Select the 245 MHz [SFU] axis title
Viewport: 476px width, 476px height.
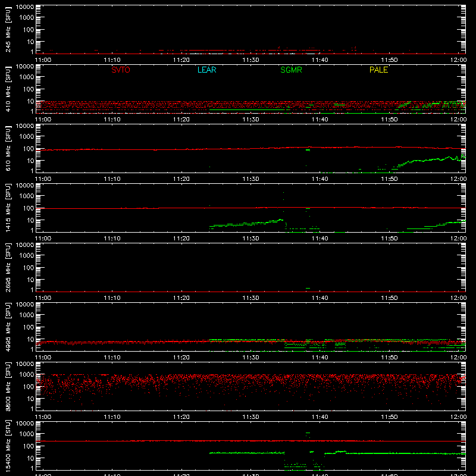click(8, 29)
